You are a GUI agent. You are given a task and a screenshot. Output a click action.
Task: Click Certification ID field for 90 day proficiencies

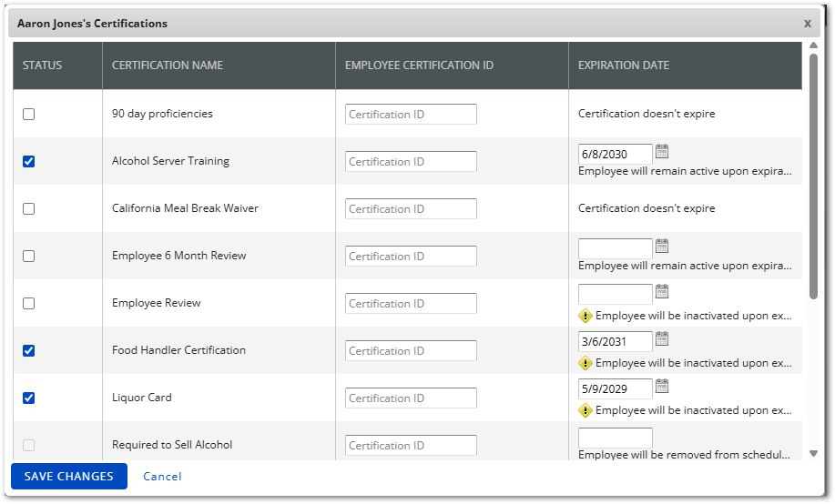pos(411,114)
